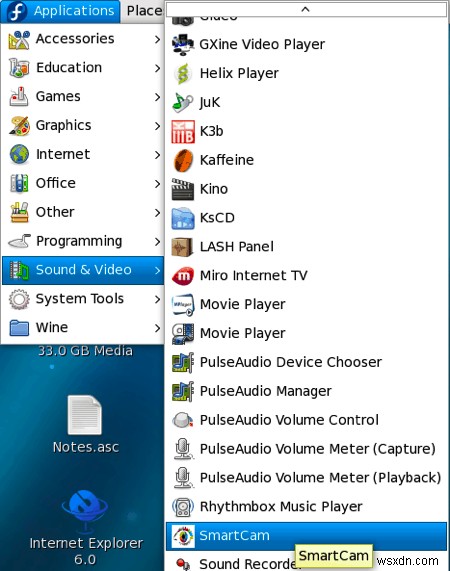Expand Graphics submenu arrow
450x571 pixels.
pos(157,126)
